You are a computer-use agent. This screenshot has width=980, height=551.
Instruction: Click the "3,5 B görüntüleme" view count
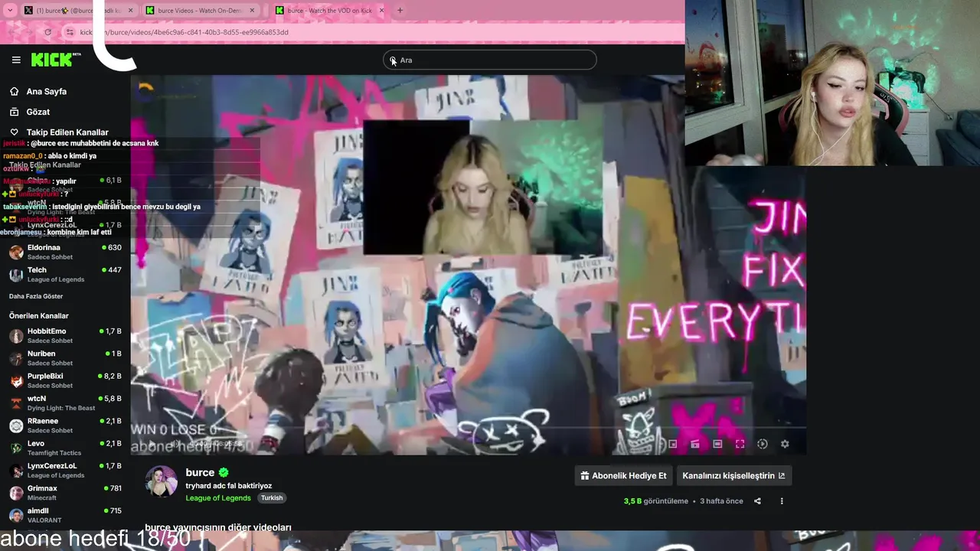point(655,501)
